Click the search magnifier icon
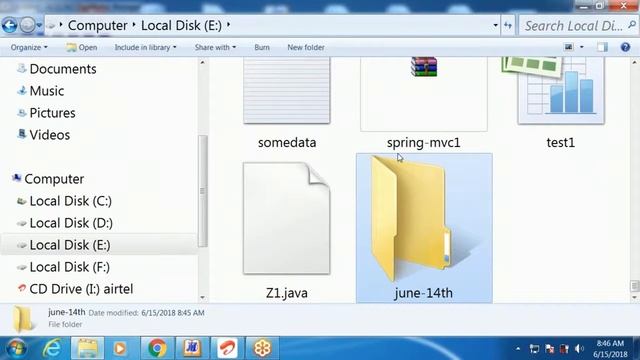The width and height of the screenshot is (640, 360). pyautogui.click(x=632, y=25)
